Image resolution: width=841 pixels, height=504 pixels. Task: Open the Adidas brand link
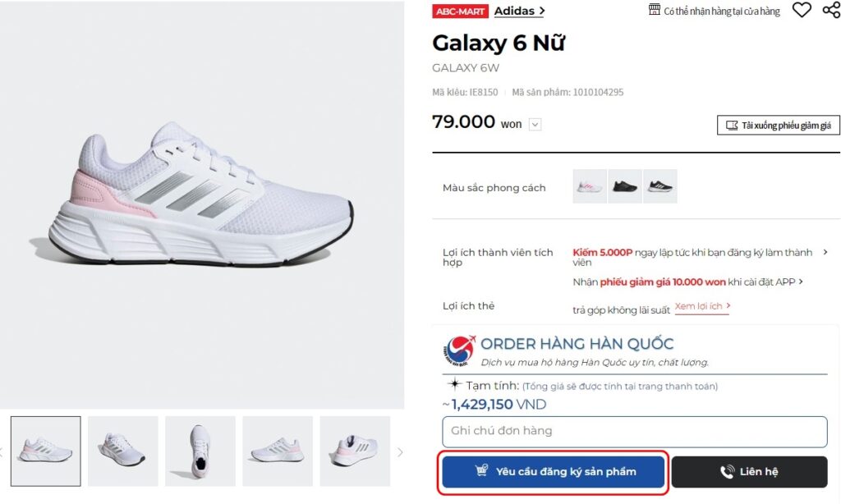[519, 11]
